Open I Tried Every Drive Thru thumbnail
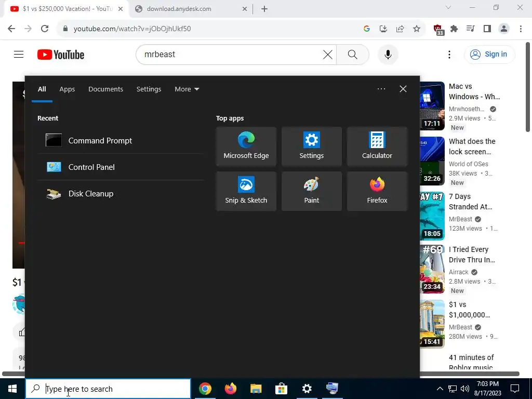 [x=432, y=269]
